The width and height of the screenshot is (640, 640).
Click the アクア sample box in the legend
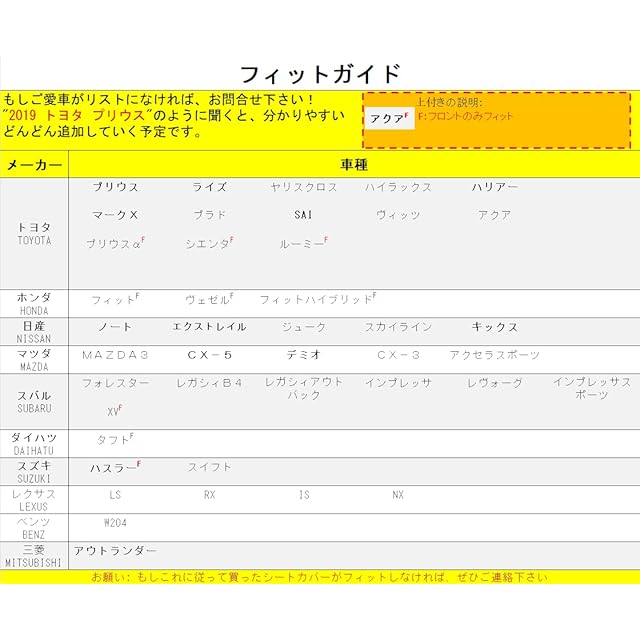point(389,118)
